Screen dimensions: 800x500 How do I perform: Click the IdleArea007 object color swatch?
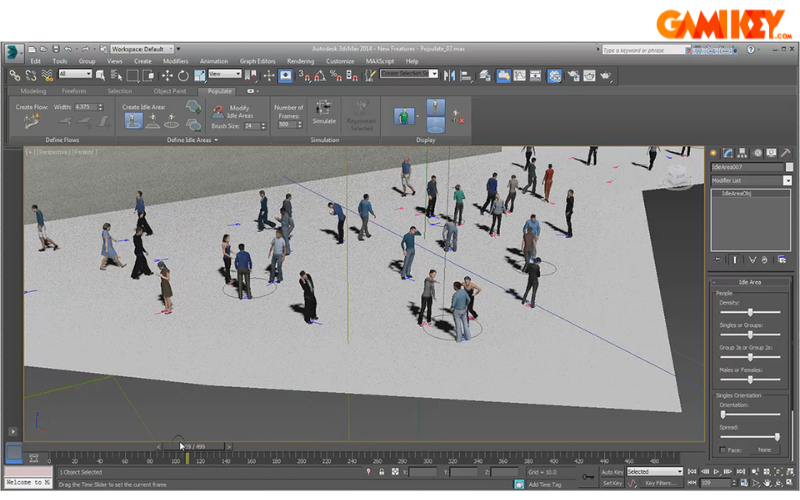(789, 167)
